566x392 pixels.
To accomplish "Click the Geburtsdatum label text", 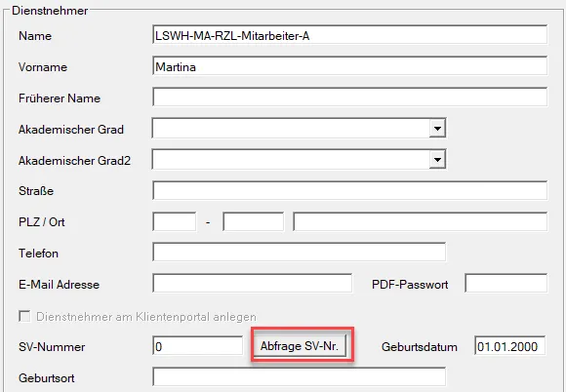I will 420,347.
